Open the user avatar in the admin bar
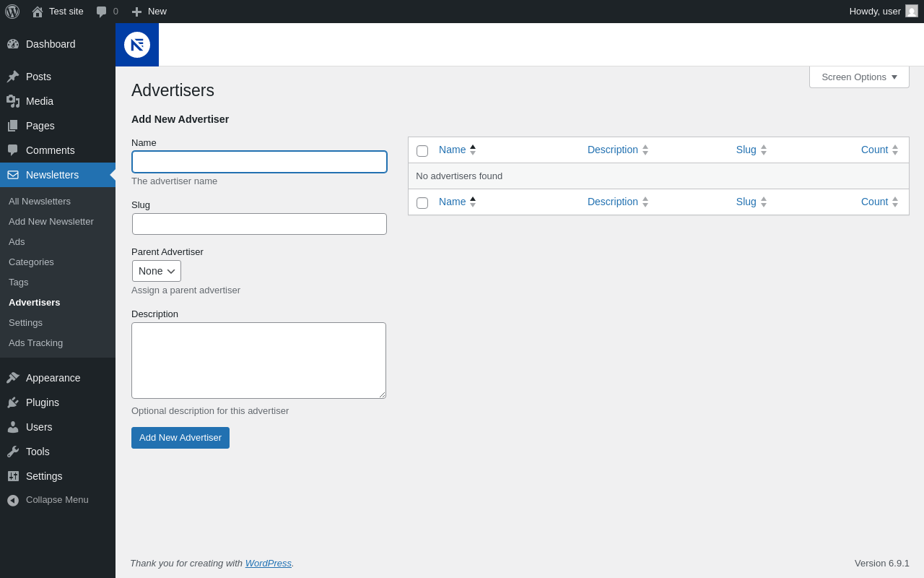The image size is (924, 578). click(912, 11)
